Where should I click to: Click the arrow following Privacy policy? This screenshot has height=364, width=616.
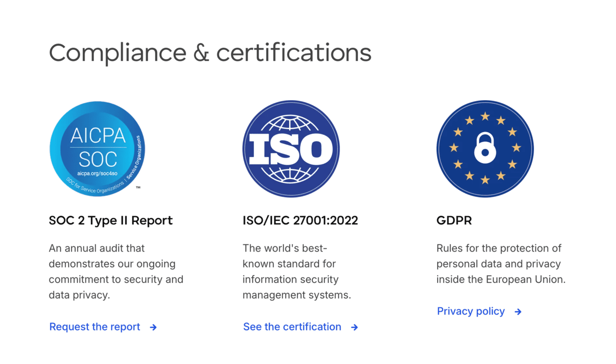coord(517,312)
